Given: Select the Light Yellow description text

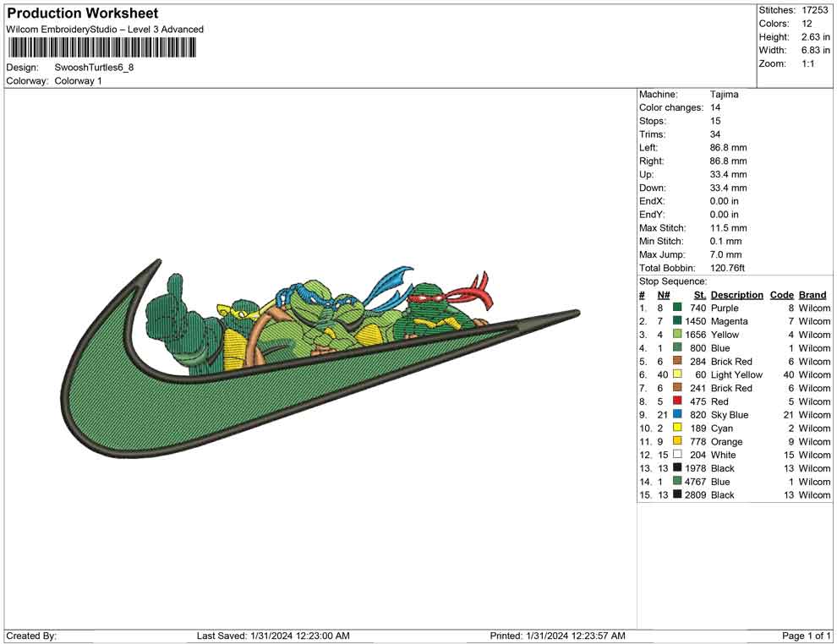Looking at the screenshot, I should coord(736,374).
